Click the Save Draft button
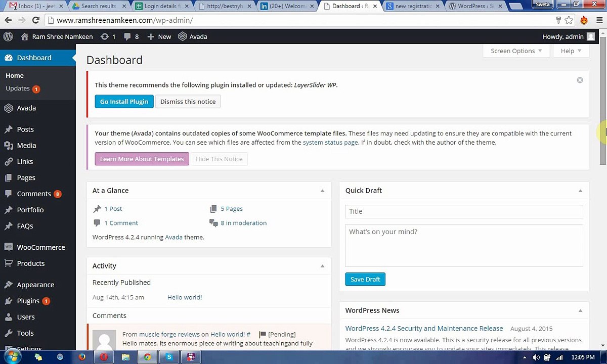Screen dimensions: 607x364 click(x=365, y=279)
